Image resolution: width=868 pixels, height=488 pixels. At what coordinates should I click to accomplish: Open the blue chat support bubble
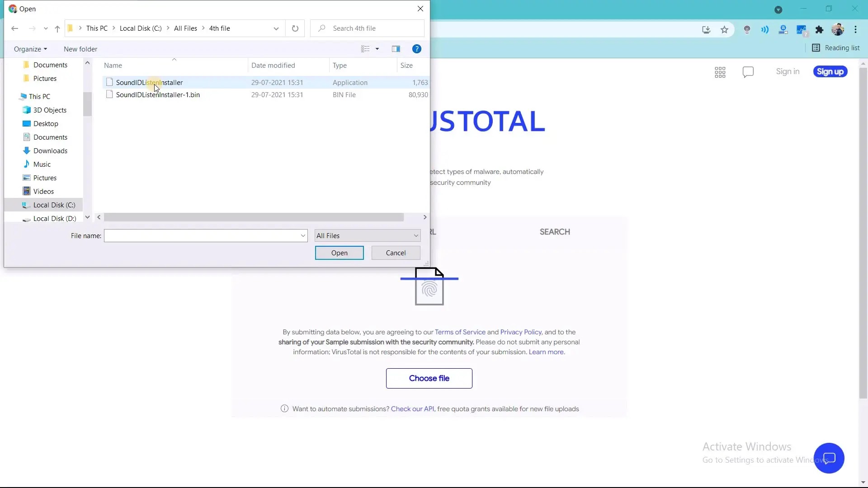click(829, 458)
